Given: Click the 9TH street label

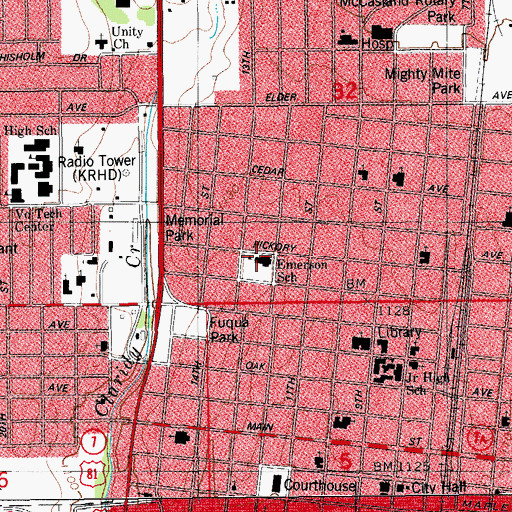Looking at the screenshot, I should (x=359, y=400).
